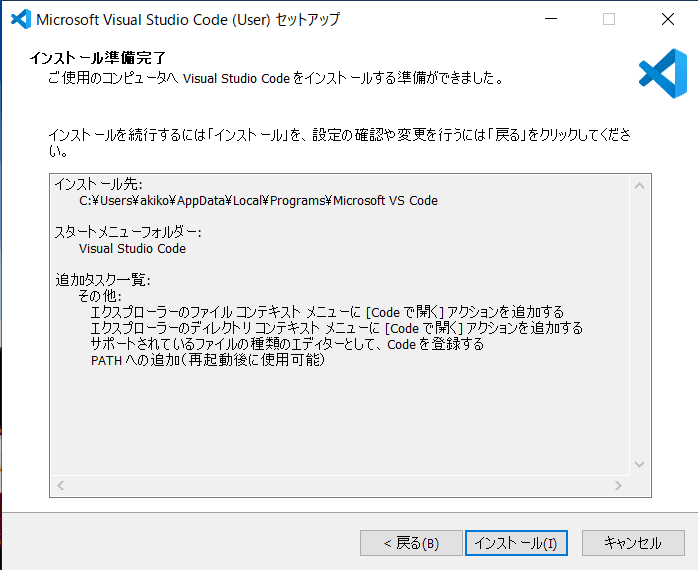Go back with the 戻る(B) button

(x=411, y=543)
